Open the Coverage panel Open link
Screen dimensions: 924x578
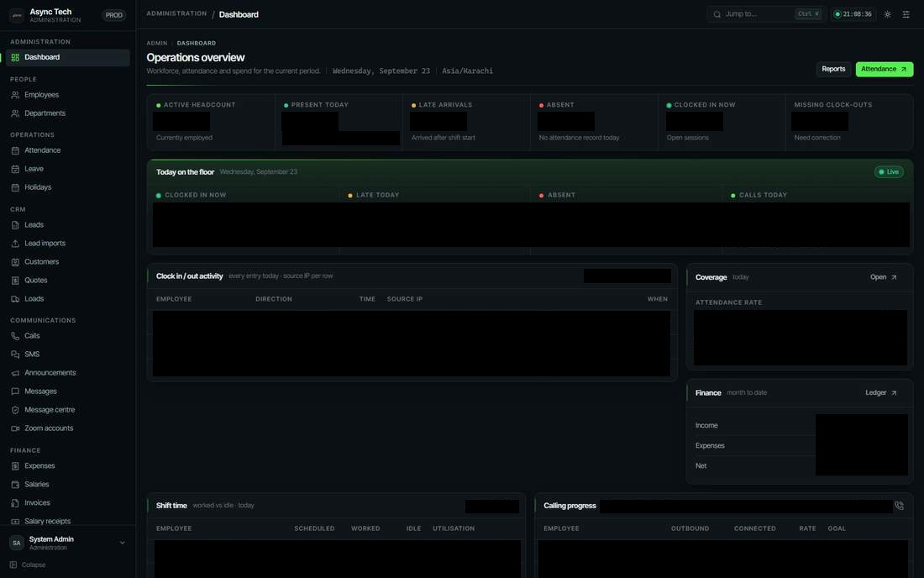coord(884,277)
